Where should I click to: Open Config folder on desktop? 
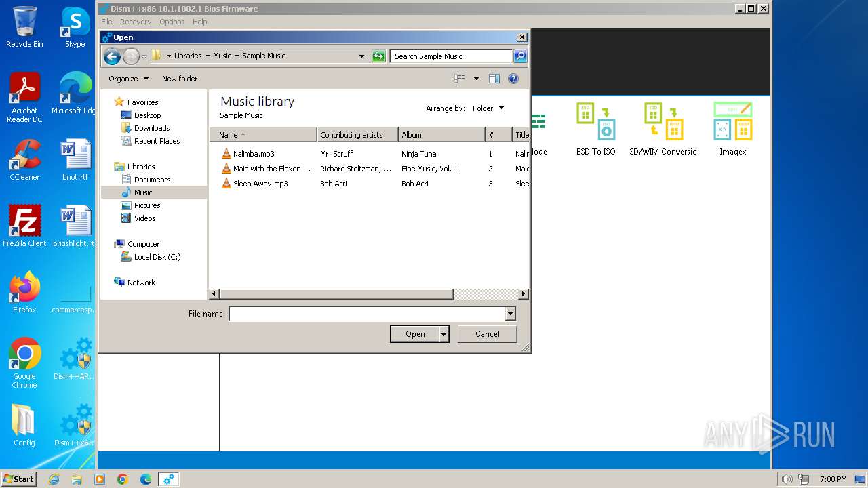(x=24, y=426)
